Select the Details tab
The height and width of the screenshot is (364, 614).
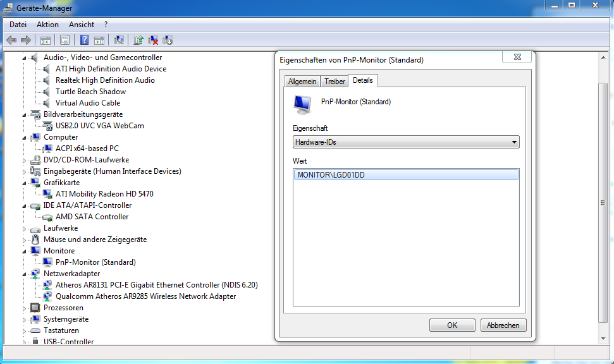tap(362, 80)
